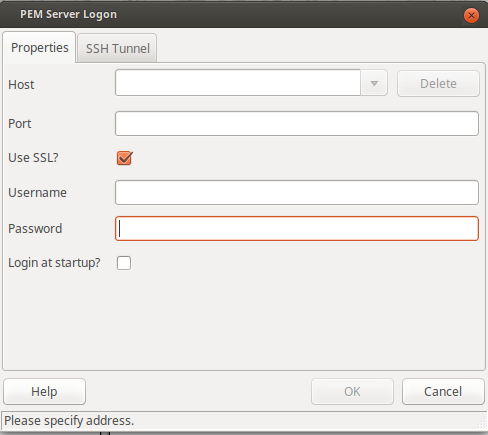Click the OK button

tap(352, 391)
